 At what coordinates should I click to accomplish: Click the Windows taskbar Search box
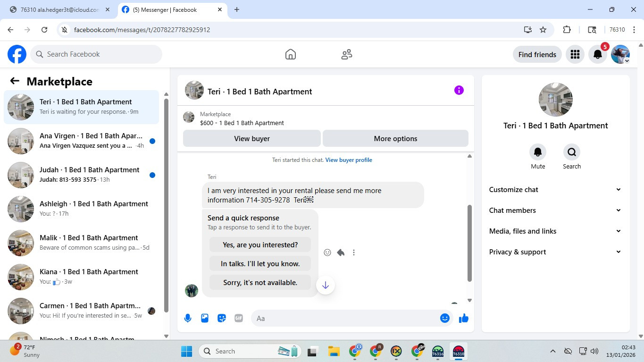(x=251, y=351)
